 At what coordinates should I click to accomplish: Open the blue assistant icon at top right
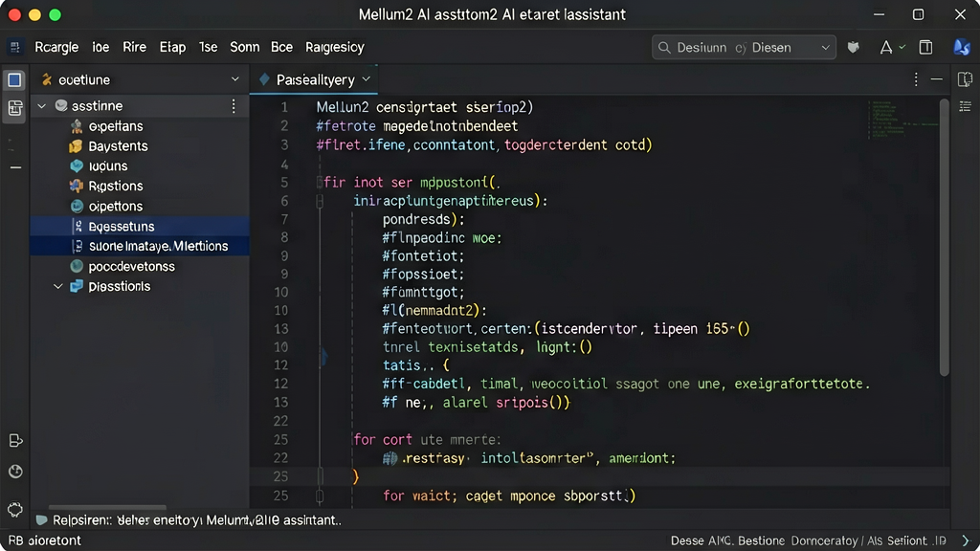coord(961,47)
